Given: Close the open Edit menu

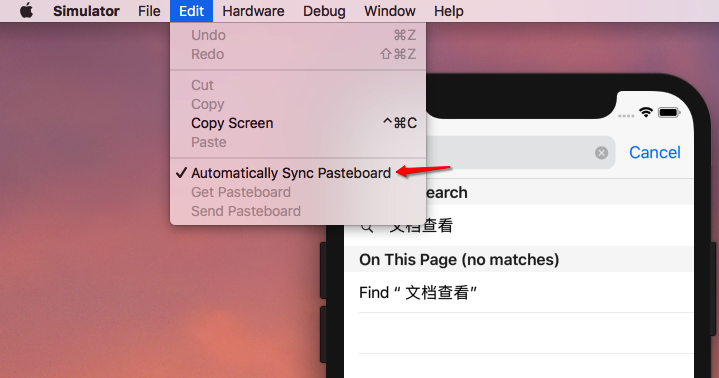Looking at the screenshot, I should tap(191, 11).
